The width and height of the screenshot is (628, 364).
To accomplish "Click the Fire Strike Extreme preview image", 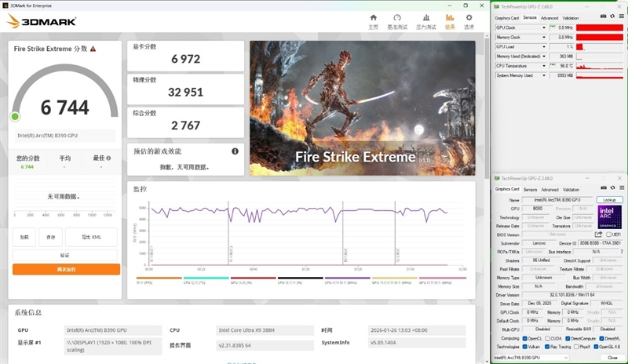I will pyautogui.click(x=363, y=107).
